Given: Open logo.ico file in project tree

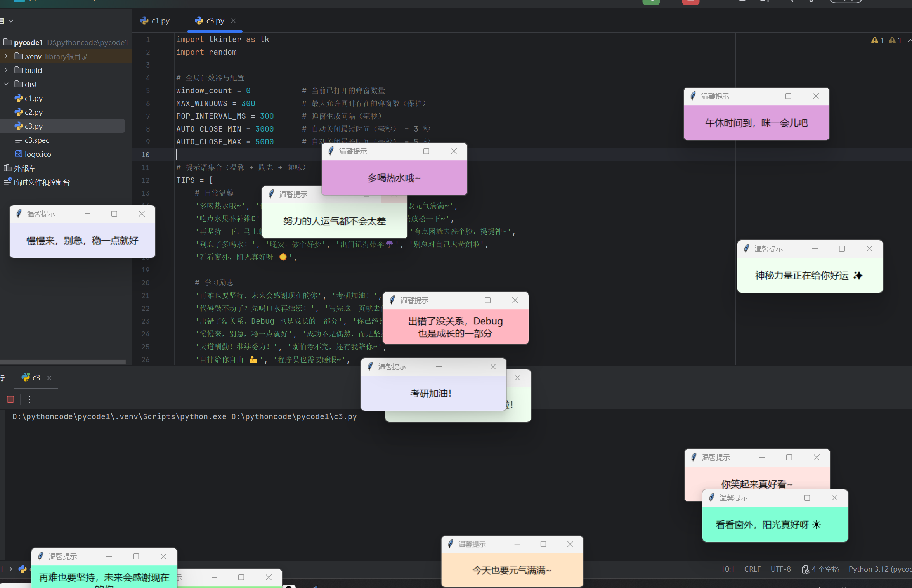Looking at the screenshot, I should click(38, 154).
